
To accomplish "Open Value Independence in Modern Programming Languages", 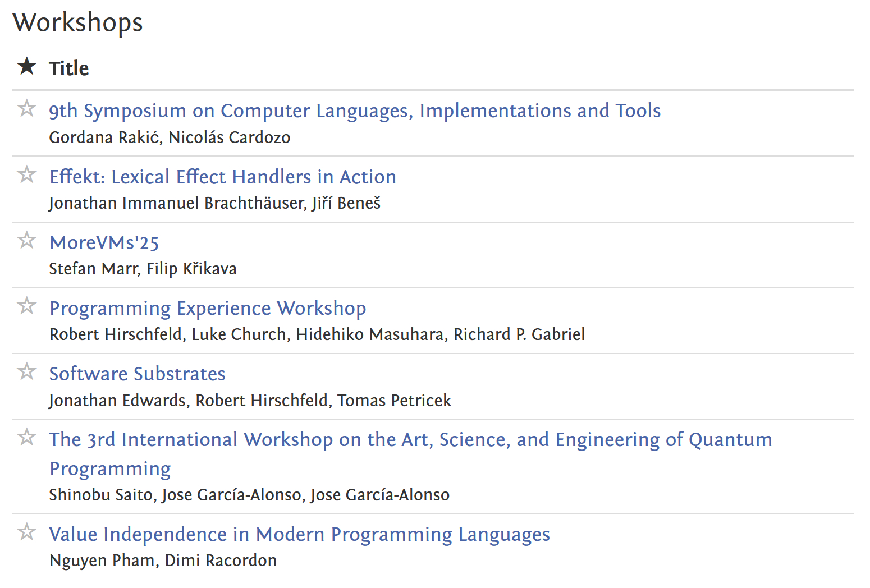I will click(299, 534).
